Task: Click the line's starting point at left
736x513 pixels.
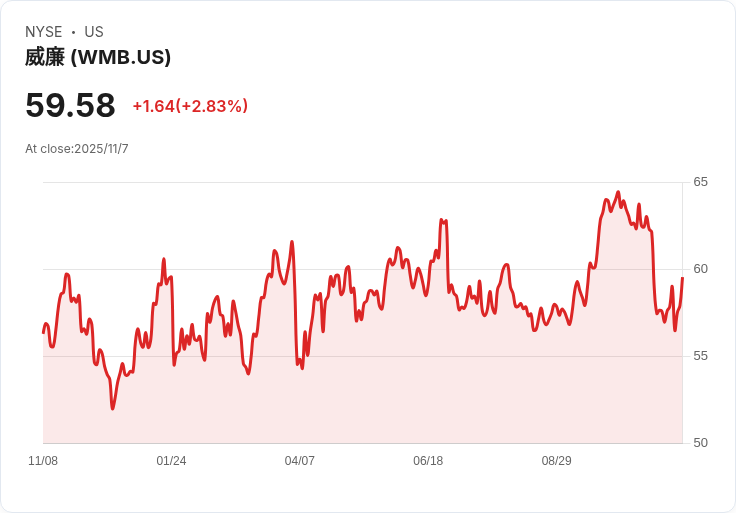Action: point(43,332)
